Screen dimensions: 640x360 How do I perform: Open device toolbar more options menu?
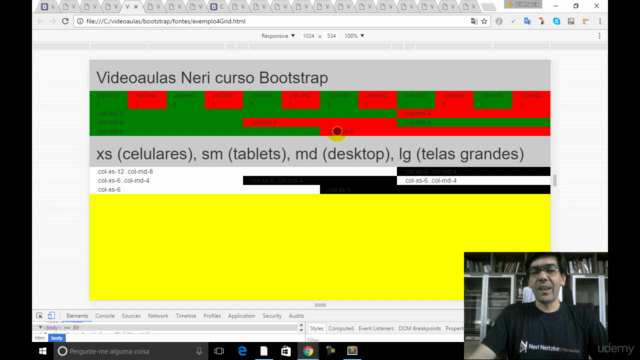(599, 36)
